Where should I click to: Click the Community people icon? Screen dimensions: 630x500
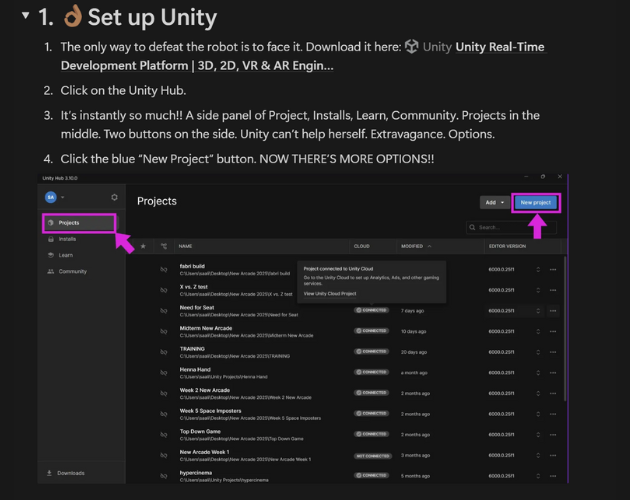pyautogui.click(x=51, y=271)
